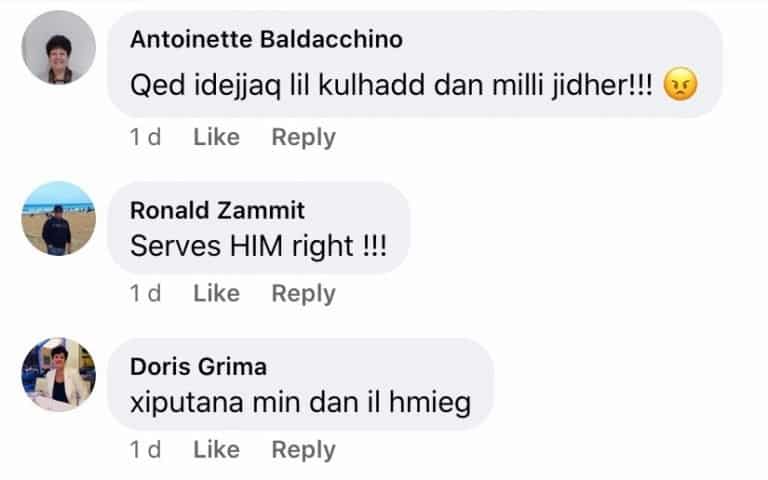Reply to Ronald Zammit's comment
768x480 pixels.
tap(304, 293)
